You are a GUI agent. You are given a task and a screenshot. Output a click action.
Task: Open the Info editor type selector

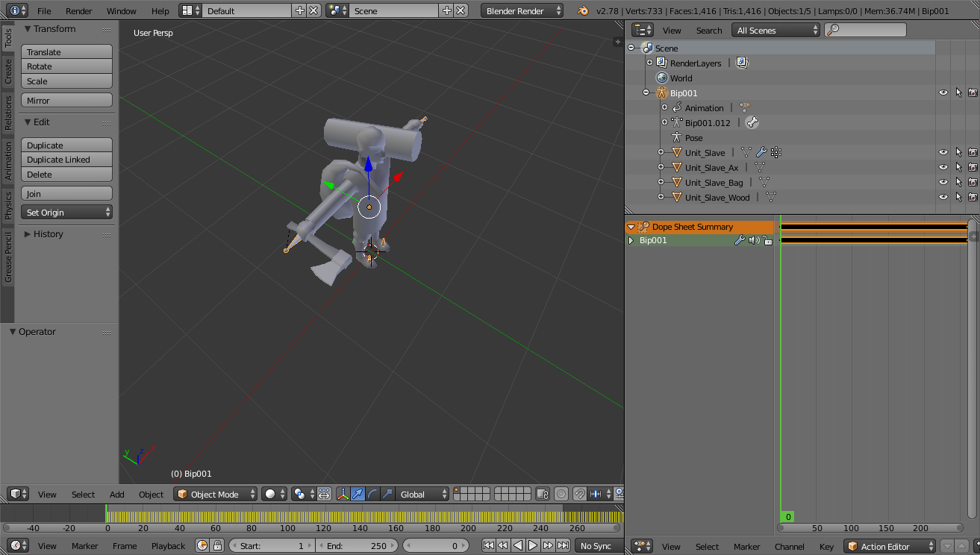(x=18, y=10)
